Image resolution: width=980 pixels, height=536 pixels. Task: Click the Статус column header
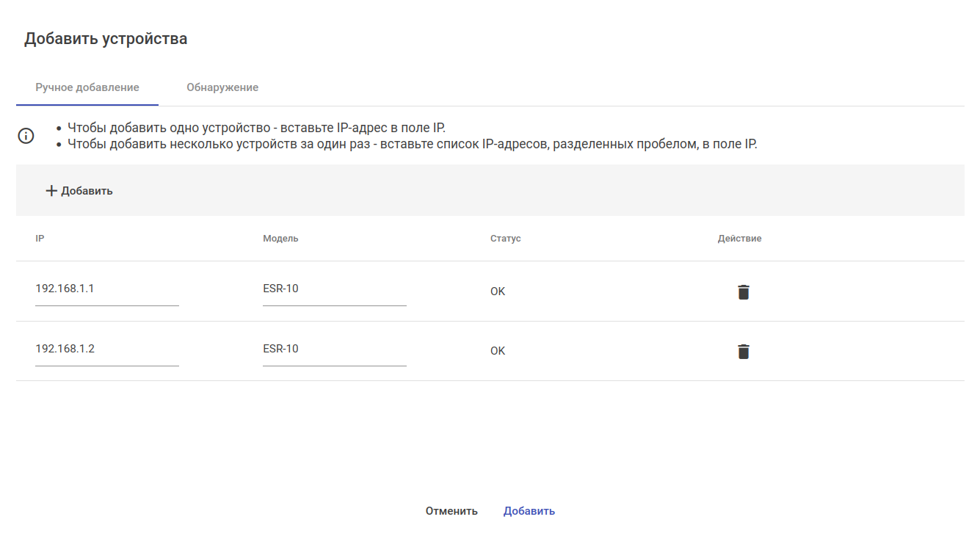pos(506,239)
